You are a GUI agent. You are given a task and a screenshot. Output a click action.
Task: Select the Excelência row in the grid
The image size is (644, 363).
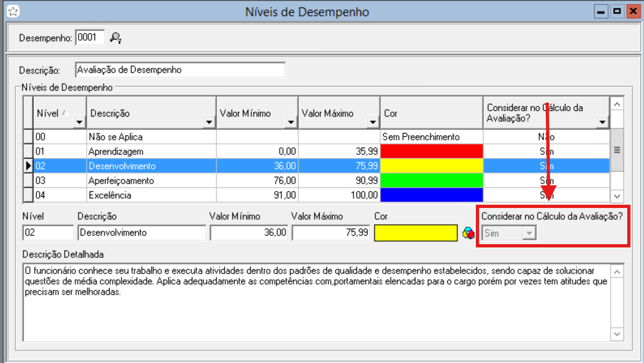[151, 195]
